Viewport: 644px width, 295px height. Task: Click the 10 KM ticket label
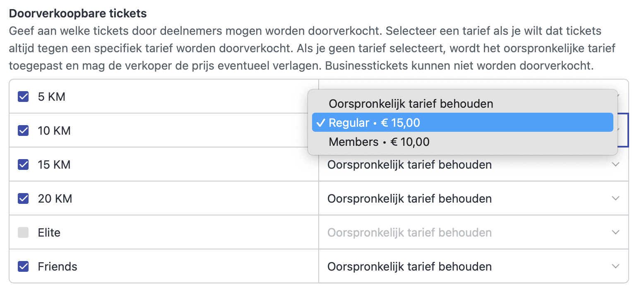click(54, 131)
